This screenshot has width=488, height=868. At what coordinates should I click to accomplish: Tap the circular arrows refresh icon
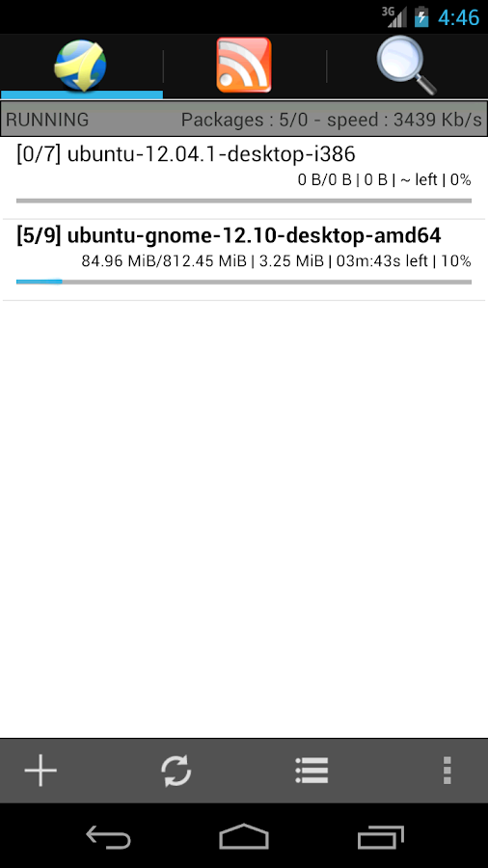point(176,770)
